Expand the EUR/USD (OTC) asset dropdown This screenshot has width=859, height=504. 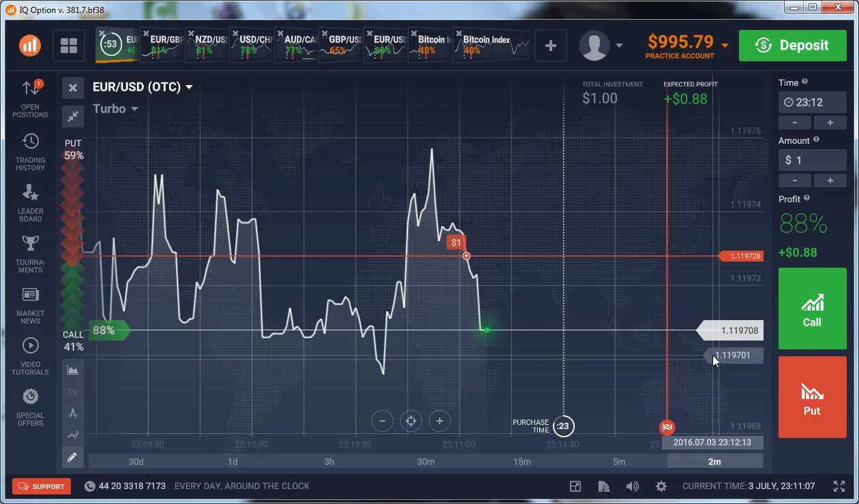click(189, 87)
